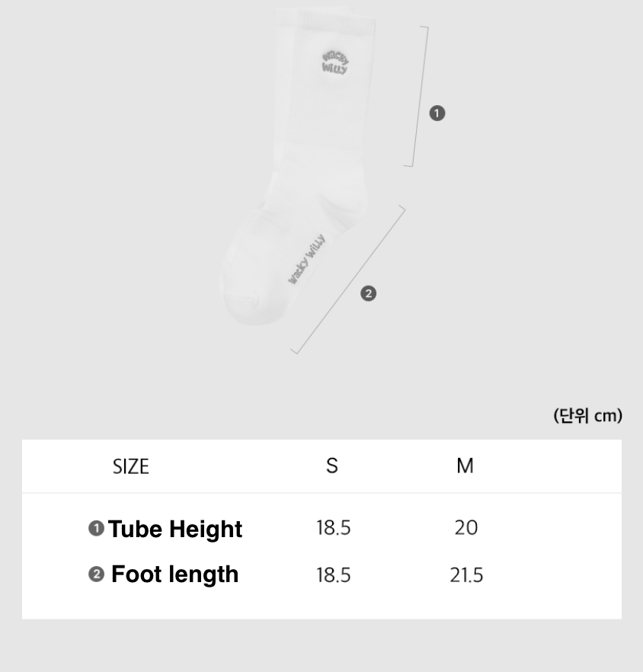Click the Foot length row label
Image resolution: width=643 pixels, height=672 pixels.
pos(174,574)
